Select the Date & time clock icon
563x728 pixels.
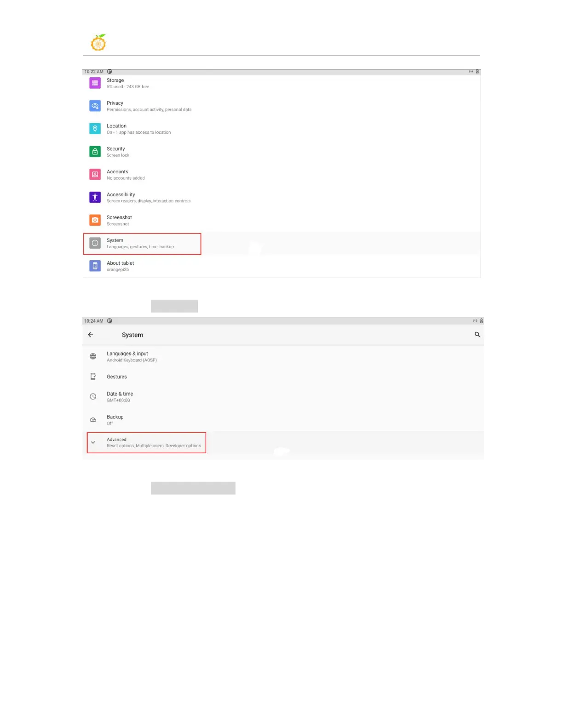pyautogui.click(x=93, y=397)
